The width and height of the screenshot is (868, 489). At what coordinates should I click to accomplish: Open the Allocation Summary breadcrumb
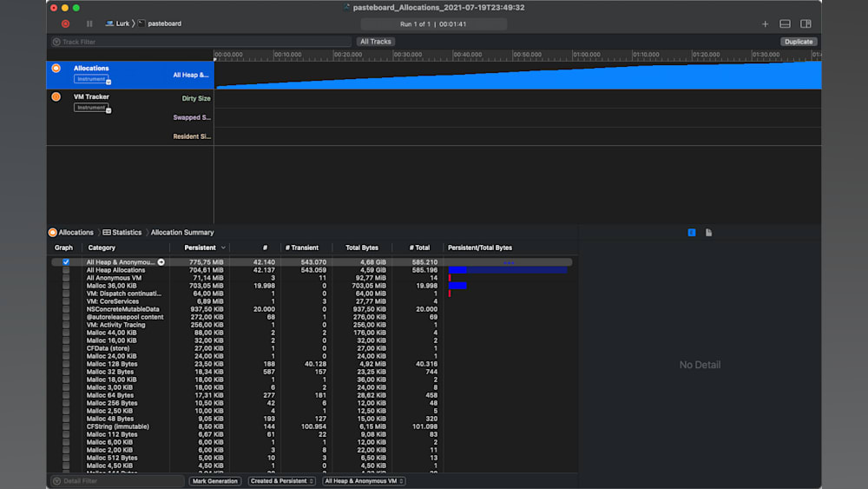point(182,233)
